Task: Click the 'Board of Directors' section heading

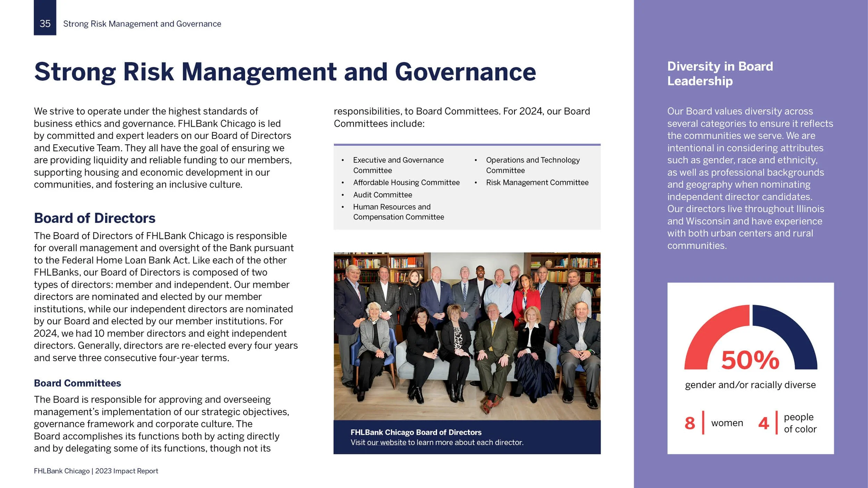Action: point(94,218)
